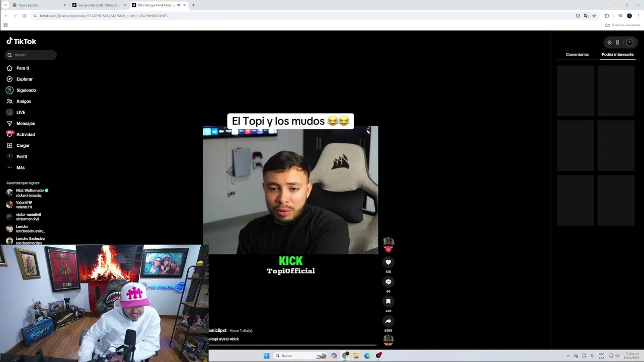Click the Actividad notifications icon
Image resolution: width=644 pixels, height=362 pixels.
click(x=10, y=134)
